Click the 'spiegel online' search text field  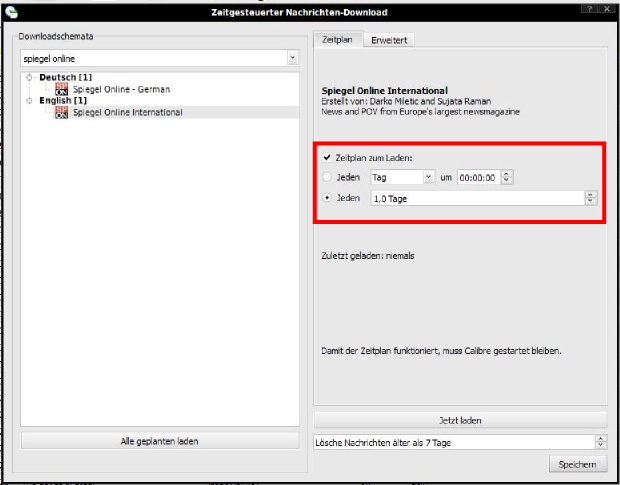coord(154,59)
